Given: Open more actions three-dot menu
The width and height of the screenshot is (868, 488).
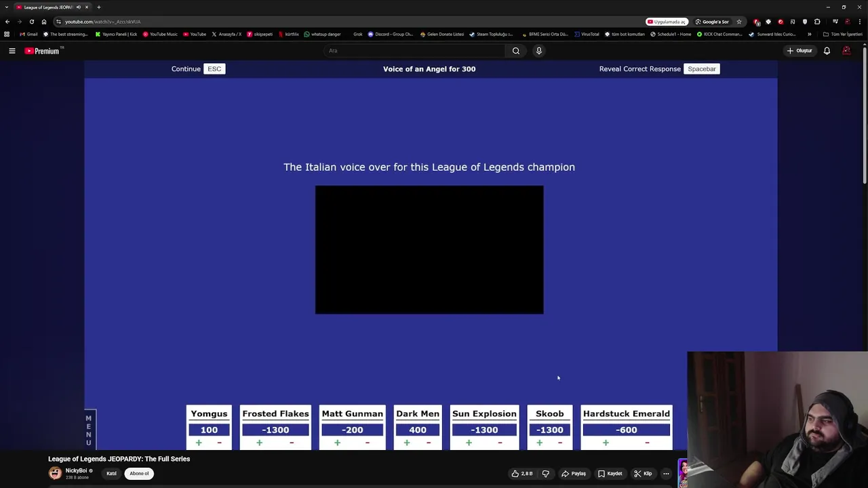Looking at the screenshot, I should [666, 474].
